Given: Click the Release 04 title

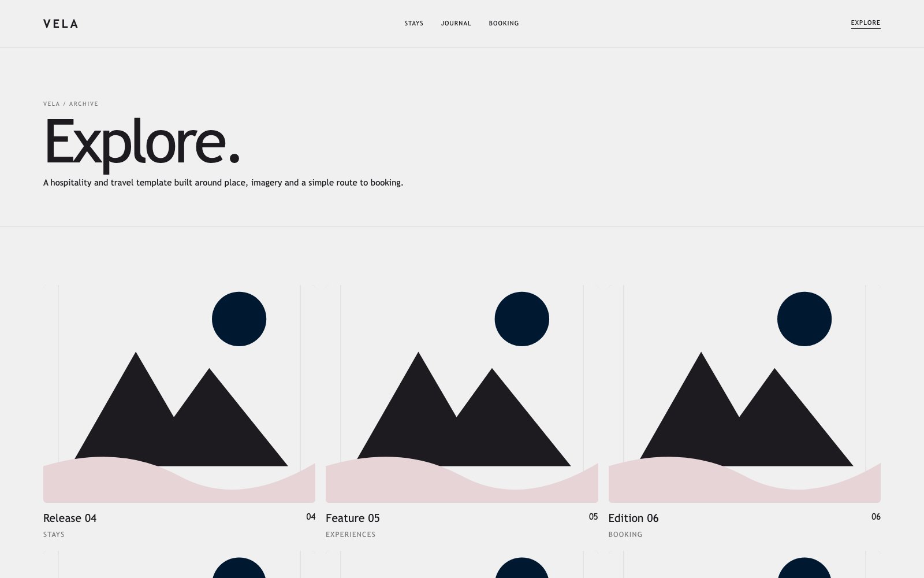Looking at the screenshot, I should 70,518.
